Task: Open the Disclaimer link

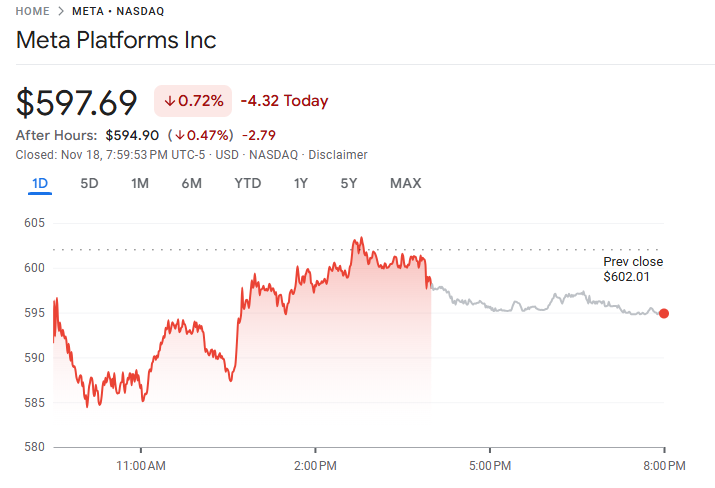Action: click(338, 155)
